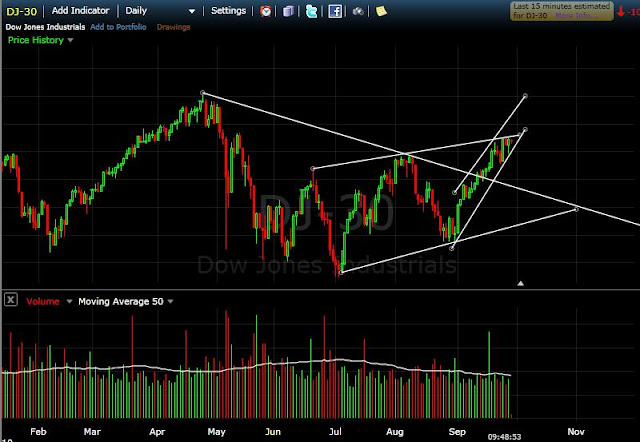
Task: Share chart via the Twitter icon
Action: (311, 11)
